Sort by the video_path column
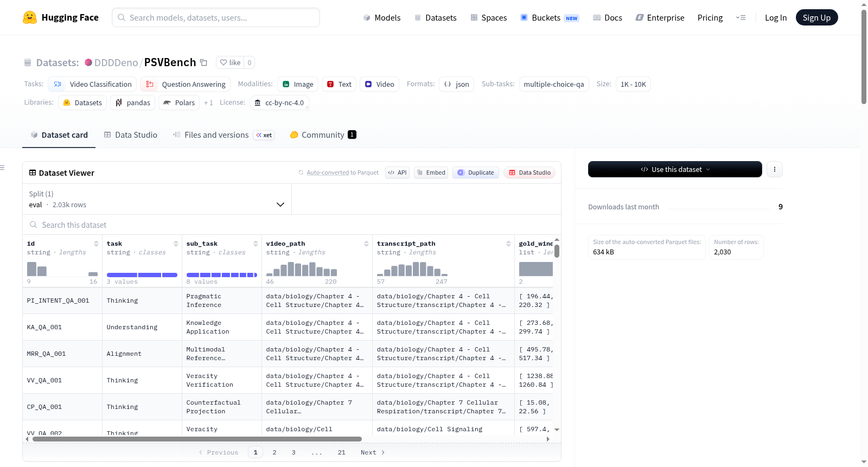Image resolution: width=868 pixels, height=467 pixels. point(366,244)
